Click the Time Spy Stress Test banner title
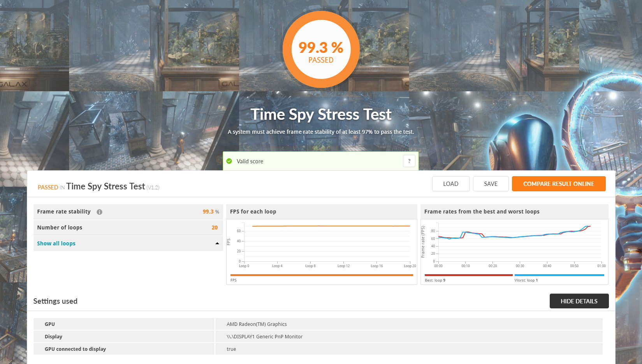The height and width of the screenshot is (364, 642). point(321,114)
